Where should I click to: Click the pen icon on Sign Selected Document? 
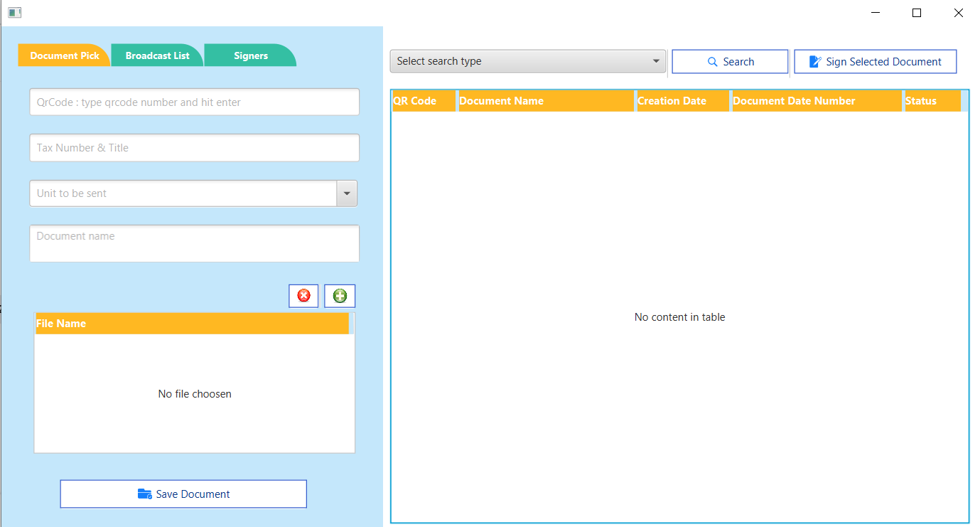[814, 61]
